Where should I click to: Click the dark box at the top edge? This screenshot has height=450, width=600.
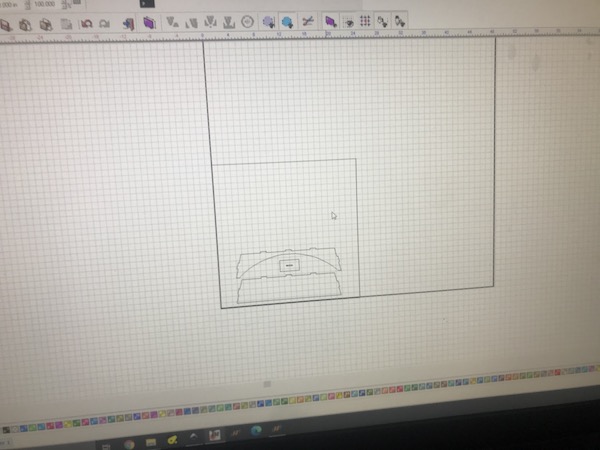click(147, 3)
